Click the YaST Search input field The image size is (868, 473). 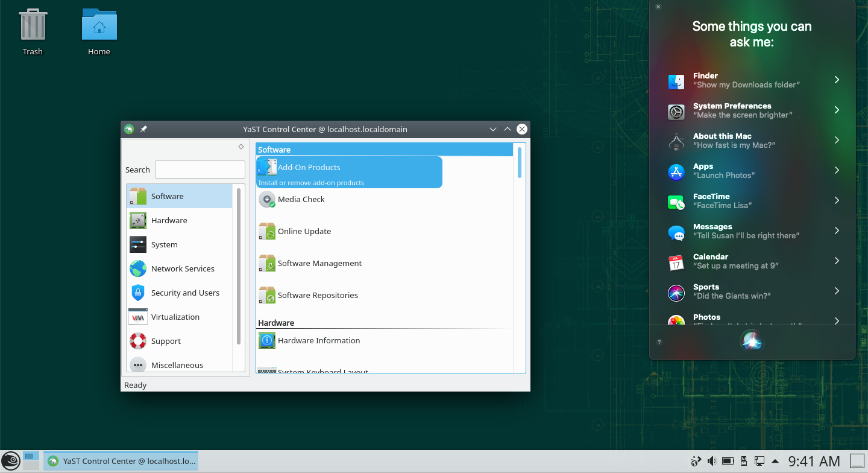pyautogui.click(x=200, y=170)
